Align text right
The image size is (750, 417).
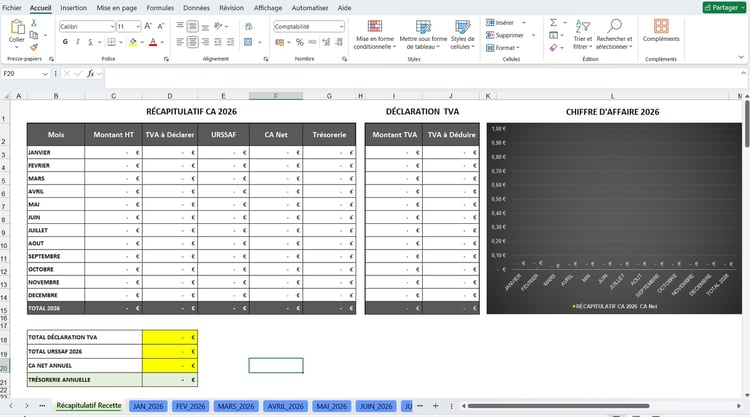click(205, 42)
